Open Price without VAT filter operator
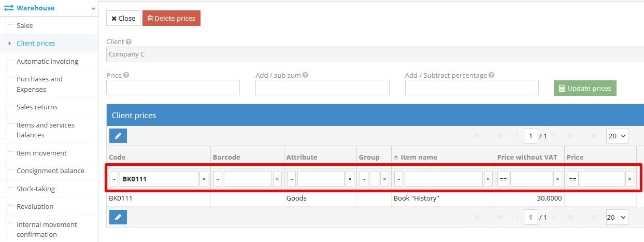 coord(503,179)
